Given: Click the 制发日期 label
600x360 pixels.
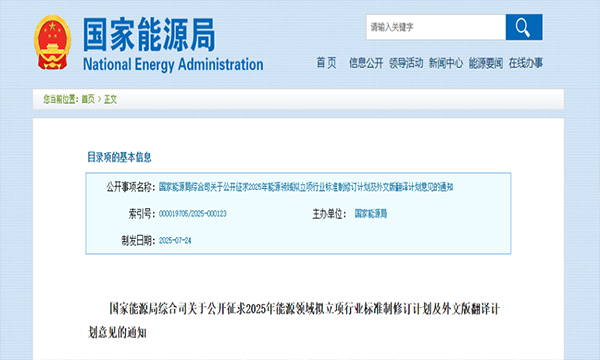Looking at the screenshot, I should click(138, 241).
